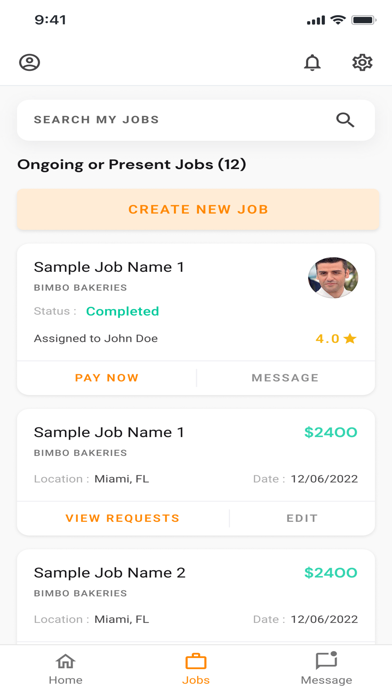Open John Doe's profile photo
This screenshot has height=696, width=392.
pos(333,277)
